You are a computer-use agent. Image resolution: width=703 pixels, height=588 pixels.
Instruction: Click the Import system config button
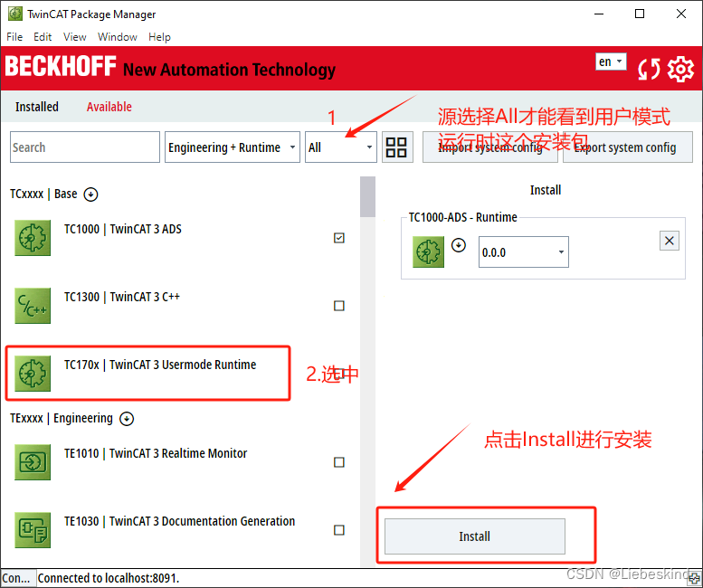click(490, 147)
